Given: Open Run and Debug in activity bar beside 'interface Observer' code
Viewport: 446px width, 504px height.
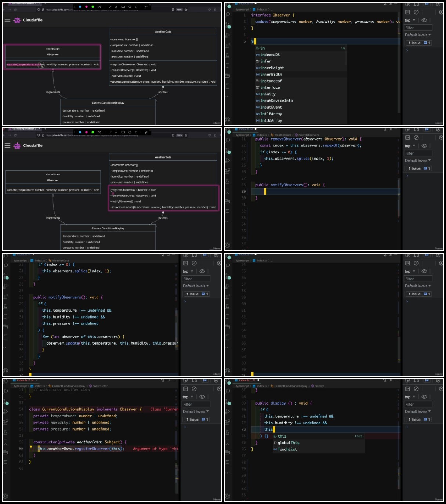Looking at the screenshot, I should (228, 35).
